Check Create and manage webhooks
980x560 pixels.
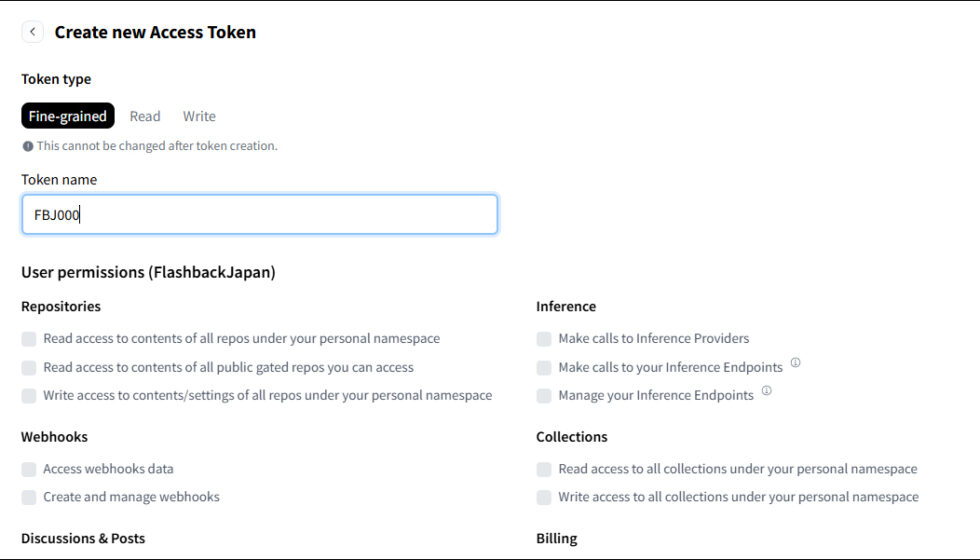click(29, 497)
